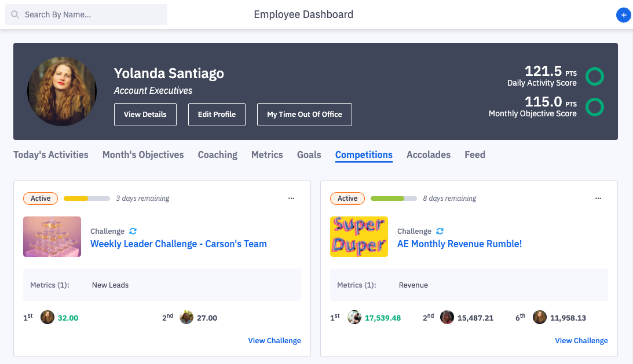Click refresh icon beside AE Monthly Revenue Rumble
This screenshot has width=633, height=364.
pos(440,231)
